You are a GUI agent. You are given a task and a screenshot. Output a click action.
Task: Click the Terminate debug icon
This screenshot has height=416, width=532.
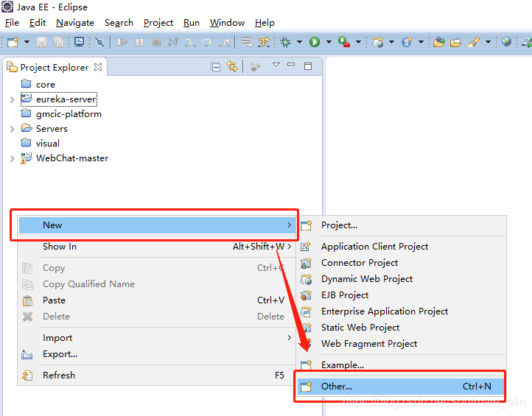(x=156, y=42)
